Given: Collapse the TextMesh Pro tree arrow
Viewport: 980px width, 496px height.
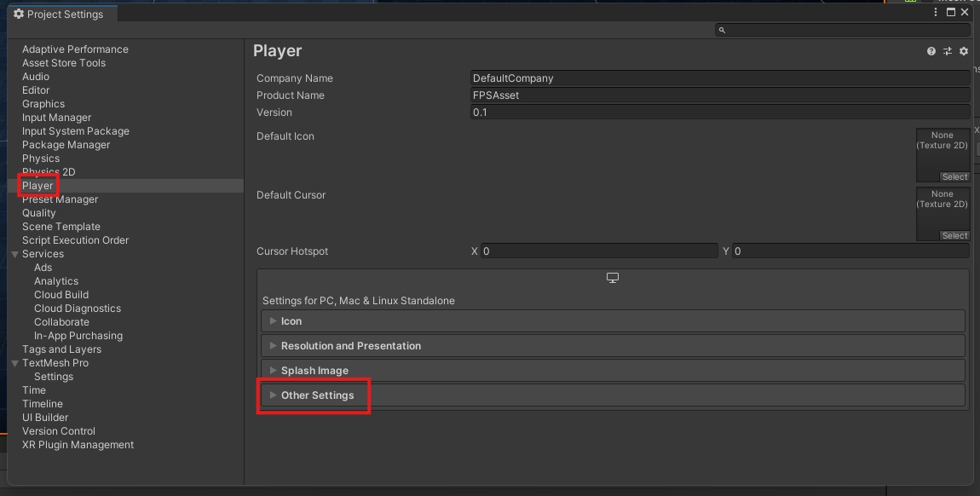Looking at the screenshot, I should [14, 363].
